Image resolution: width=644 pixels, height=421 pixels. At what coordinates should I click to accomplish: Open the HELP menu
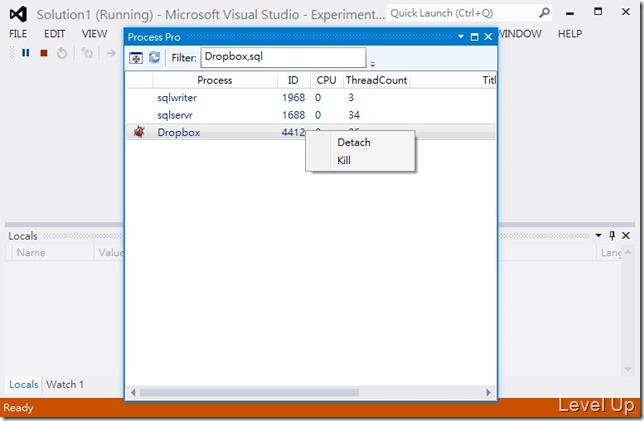pos(570,34)
